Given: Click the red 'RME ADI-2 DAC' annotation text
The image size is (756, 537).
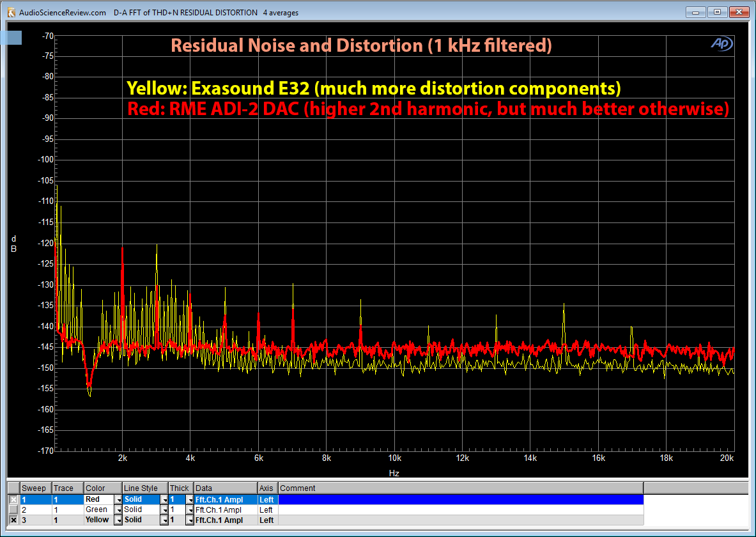Looking at the screenshot, I should coord(428,109).
